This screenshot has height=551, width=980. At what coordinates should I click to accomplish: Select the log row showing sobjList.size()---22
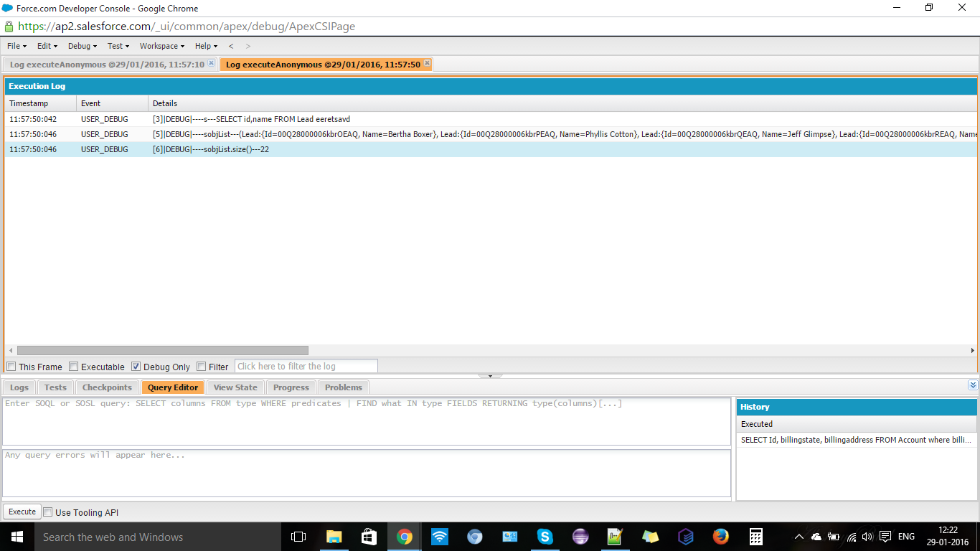[491, 149]
